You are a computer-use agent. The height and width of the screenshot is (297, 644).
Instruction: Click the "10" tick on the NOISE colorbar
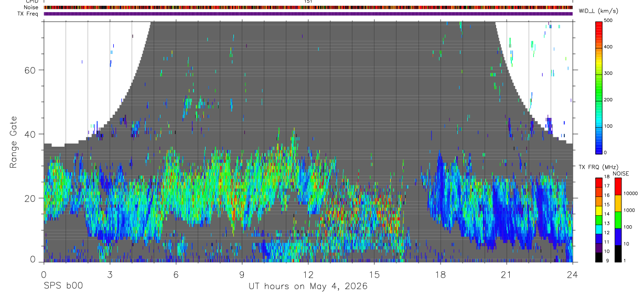click(625, 244)
